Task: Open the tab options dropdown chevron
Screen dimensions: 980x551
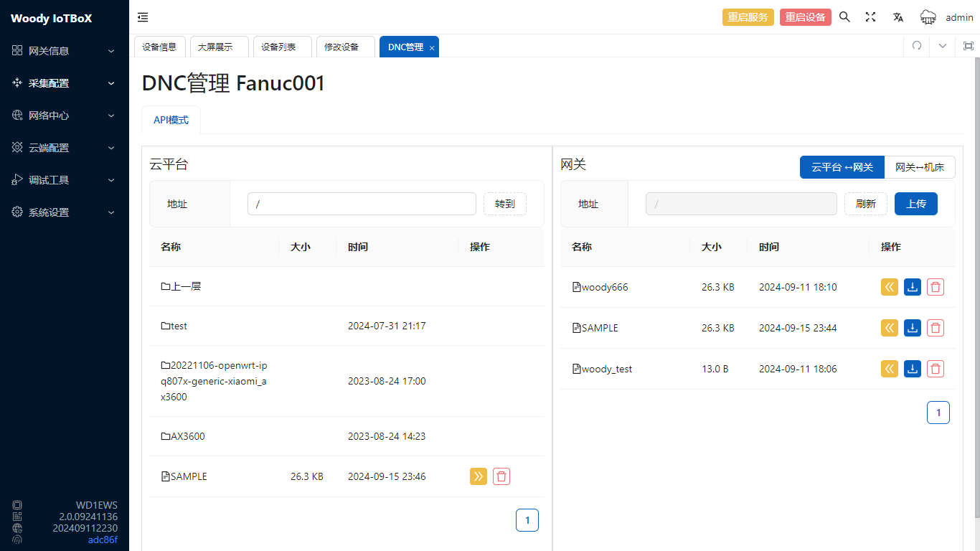Action: point(943,46)
